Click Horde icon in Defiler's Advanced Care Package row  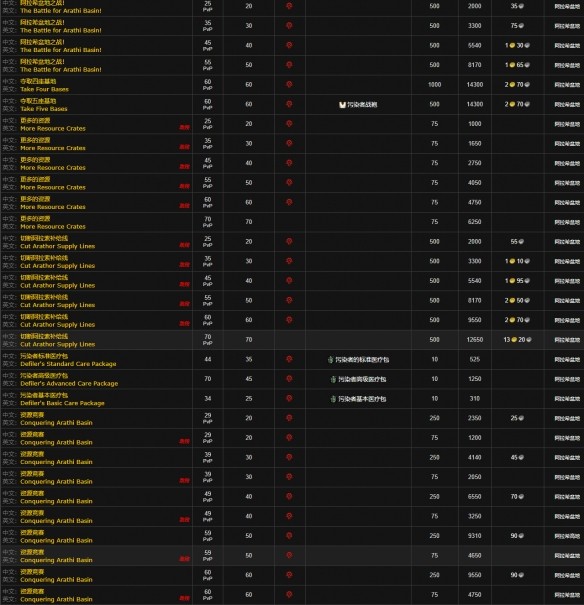click(x=289, y=379)
